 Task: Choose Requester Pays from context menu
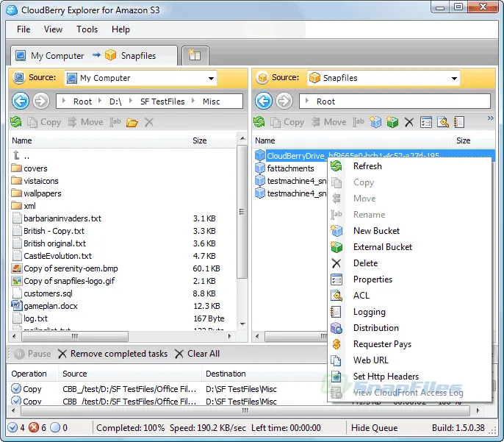tap(409, 344)
